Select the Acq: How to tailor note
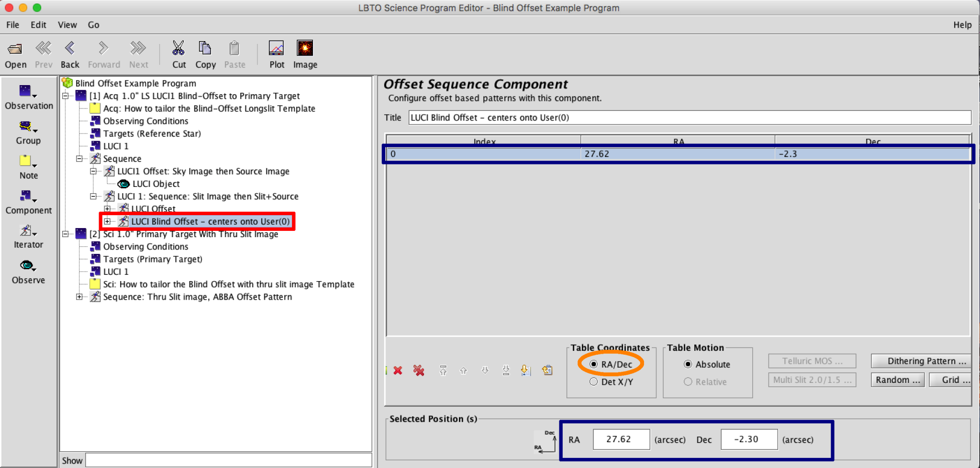Screen dimensions: 980x468 [209, 109]
